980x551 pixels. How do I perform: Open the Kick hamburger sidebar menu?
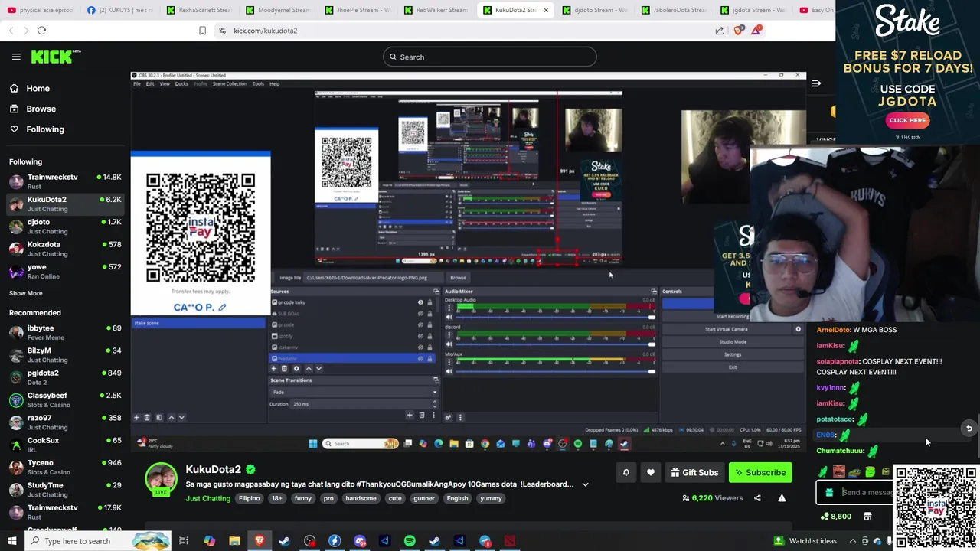tap(16, 57)
